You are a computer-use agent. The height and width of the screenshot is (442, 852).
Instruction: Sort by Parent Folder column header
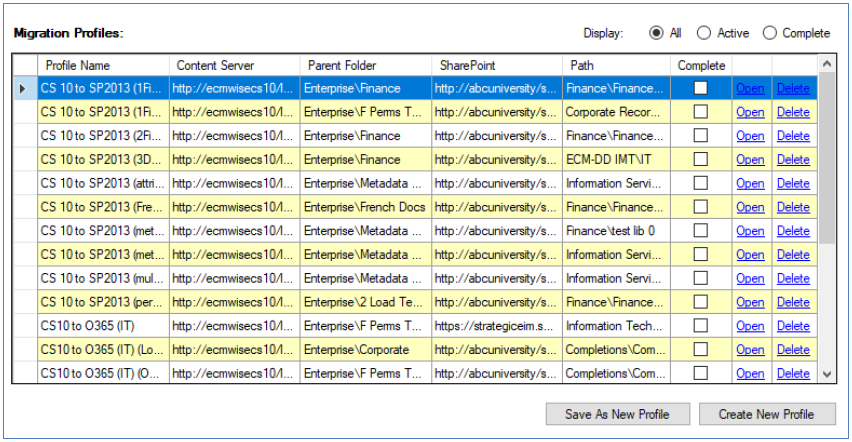click(365, 65)
